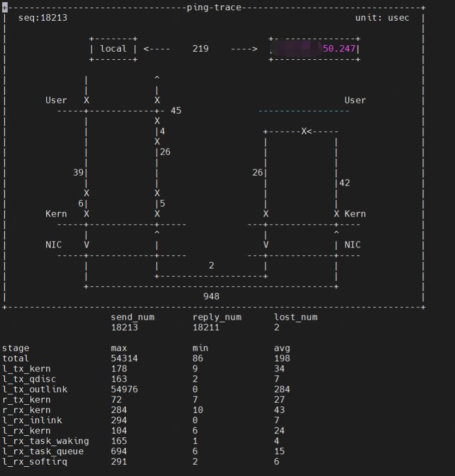Click the 54976 max value
Screen dimensions: 455x476
point(124,390)
